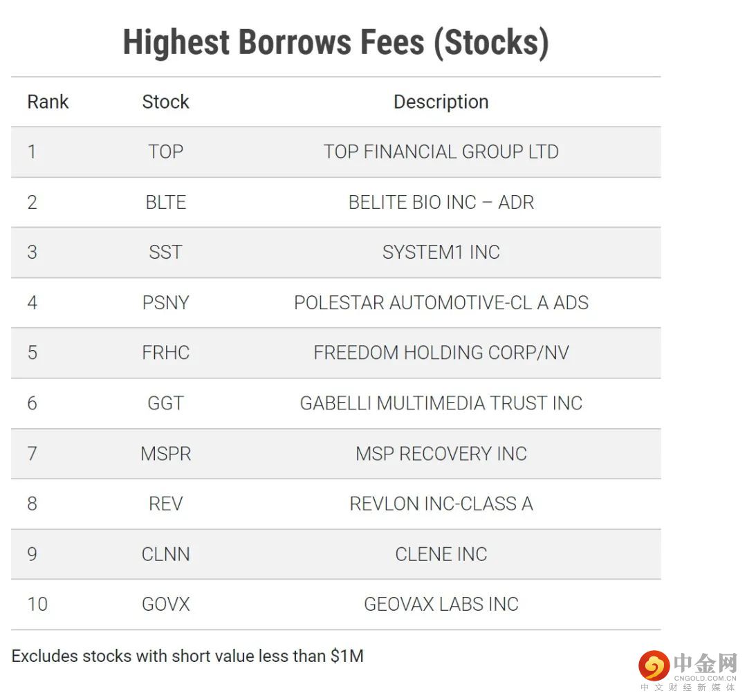Open the GOVX ticker

165,604
